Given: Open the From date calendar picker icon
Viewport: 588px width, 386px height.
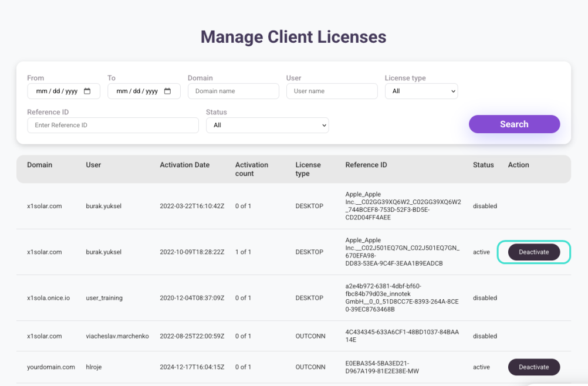Looking at the screenshot, I should (x=87, y=91).
